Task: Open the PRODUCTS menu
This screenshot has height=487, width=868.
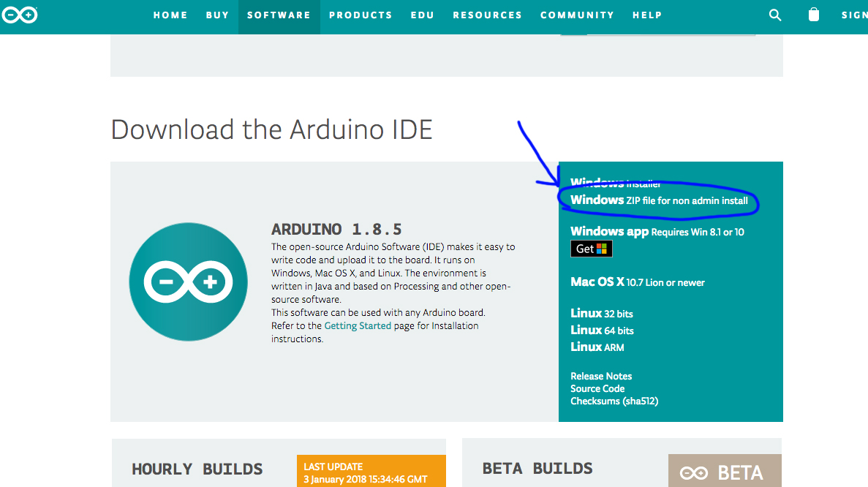Action: point(361,15)
